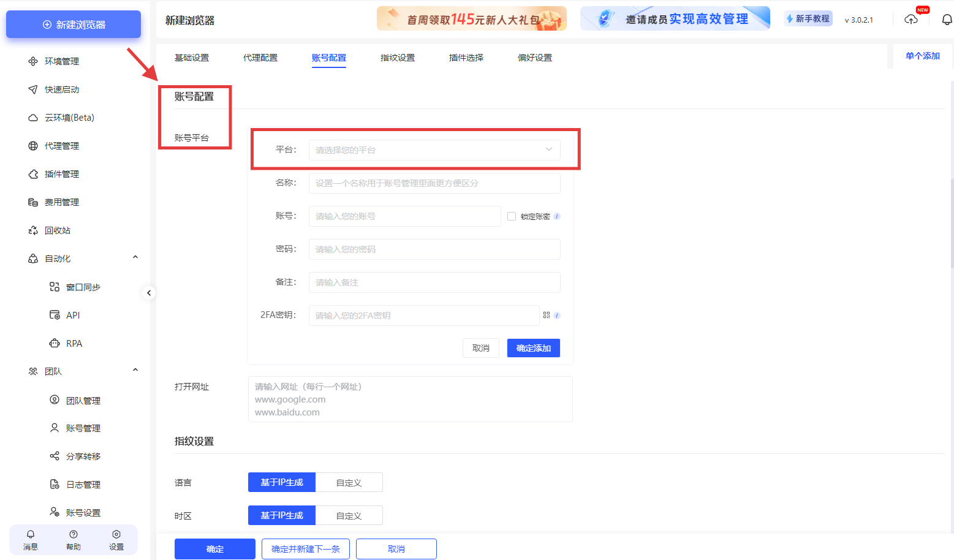954x560 pixels.
Task: Open 环境管理 in the sidebar
Action: tap(61, 61)
